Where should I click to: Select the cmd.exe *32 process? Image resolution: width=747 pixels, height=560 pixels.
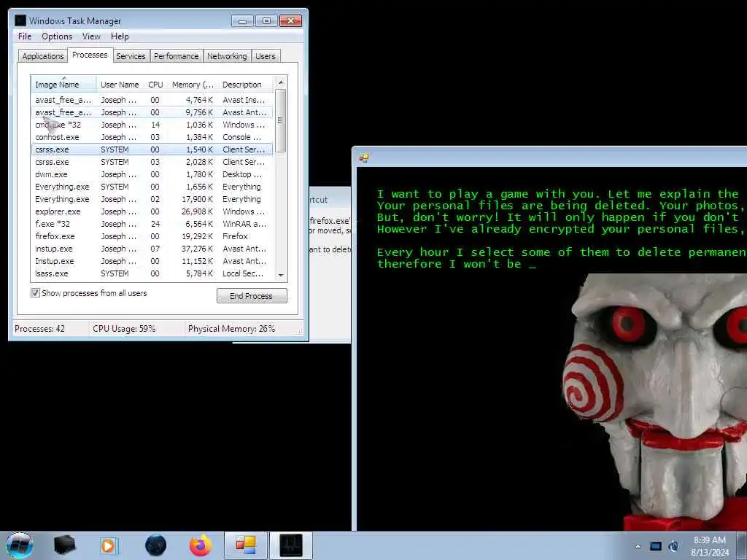pyautogui.click(x=152, y=125)
